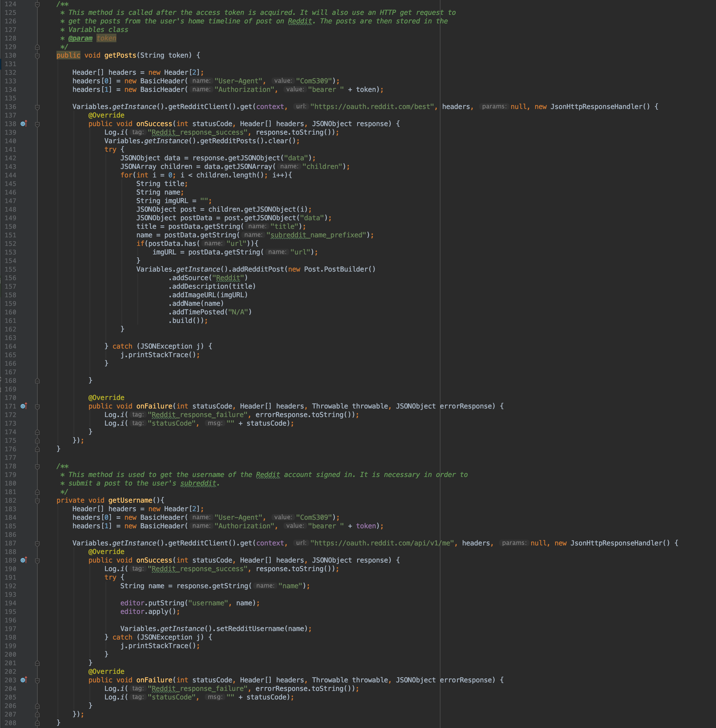Viewport: 716px width, 728px height.
Task: Collapse the onSuccess method at line 189
Action: tap(37, 561)
